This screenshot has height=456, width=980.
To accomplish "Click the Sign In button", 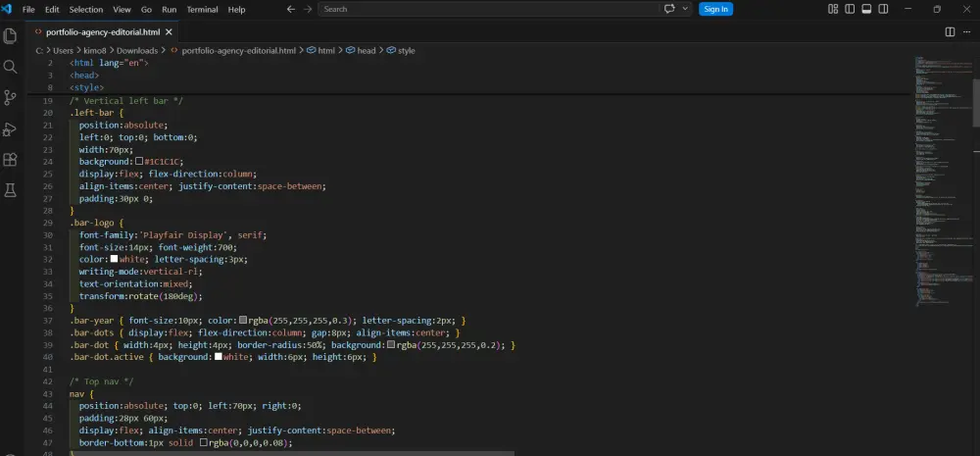I will point(715,9).
